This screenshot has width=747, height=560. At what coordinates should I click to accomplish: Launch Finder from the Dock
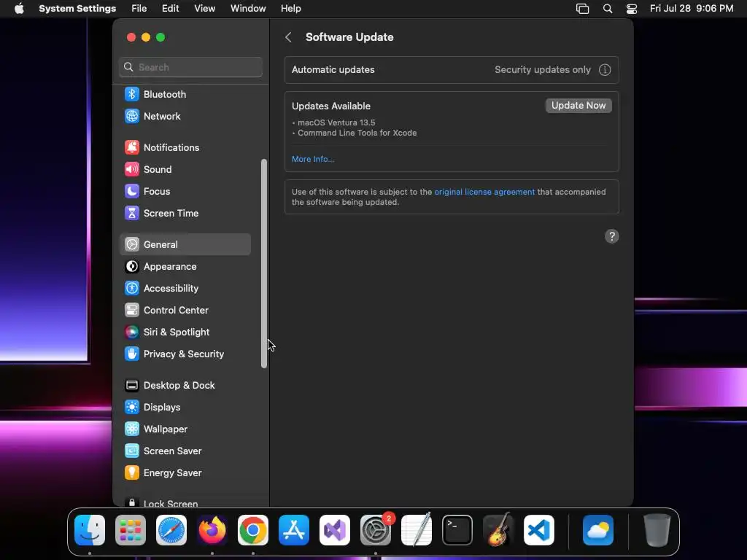coord(90,530)
